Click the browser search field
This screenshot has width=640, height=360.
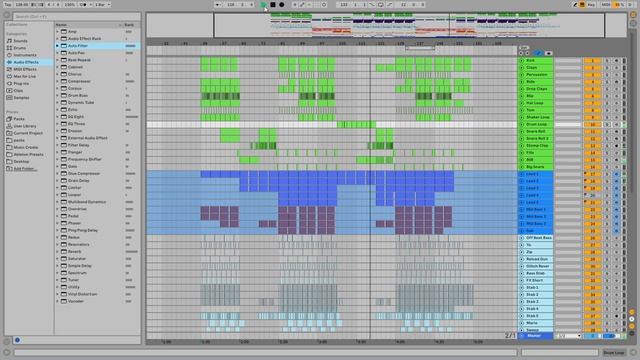pos(77,17)
